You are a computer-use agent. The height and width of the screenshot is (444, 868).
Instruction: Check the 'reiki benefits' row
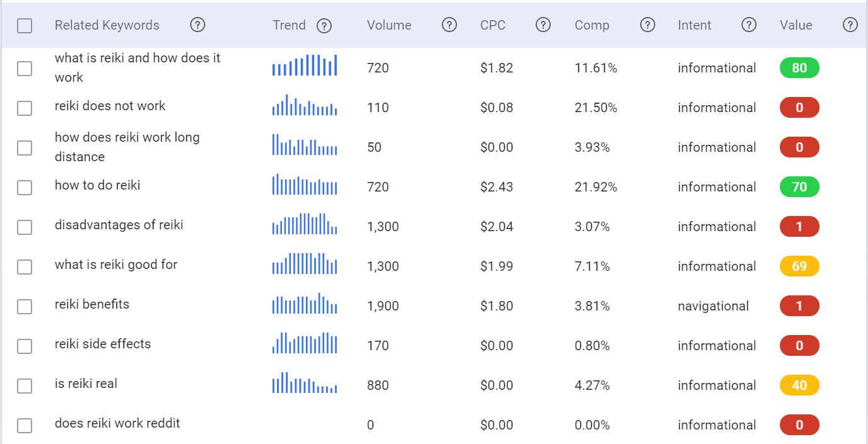coord(25,306)
